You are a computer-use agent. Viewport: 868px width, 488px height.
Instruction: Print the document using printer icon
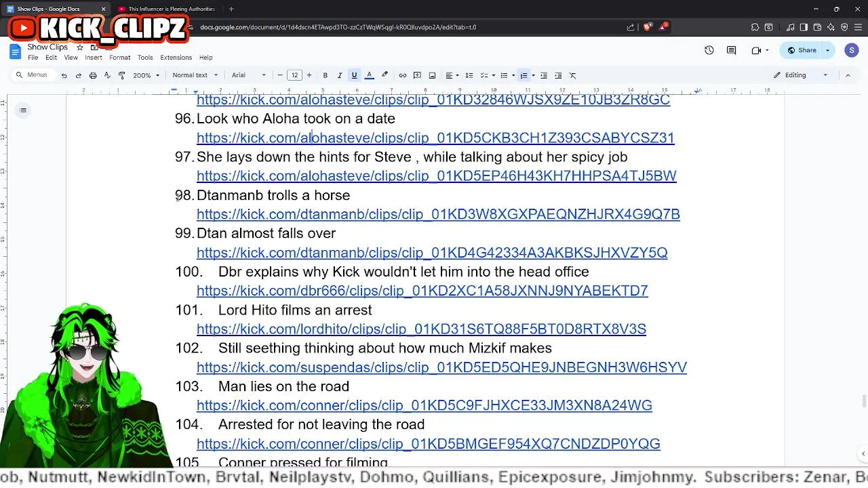93,75
